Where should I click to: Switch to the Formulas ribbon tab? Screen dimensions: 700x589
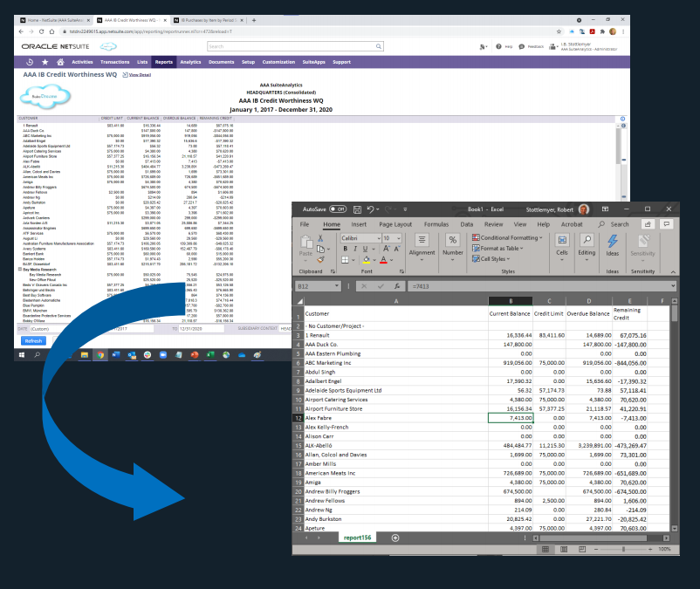436,224
